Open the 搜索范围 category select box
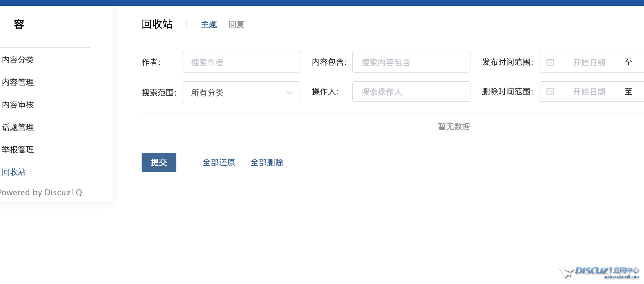The image size is (644, 284). pos(236,93)
